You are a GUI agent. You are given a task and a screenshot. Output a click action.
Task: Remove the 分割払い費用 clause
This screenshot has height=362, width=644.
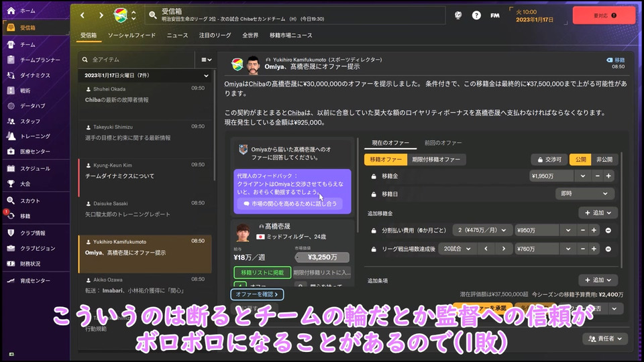(608, 231)
